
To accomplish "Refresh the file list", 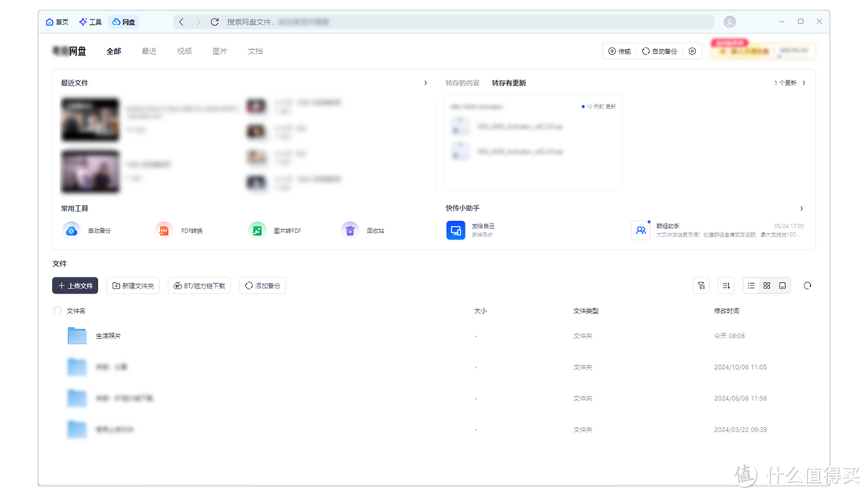I will click(807, 285).
